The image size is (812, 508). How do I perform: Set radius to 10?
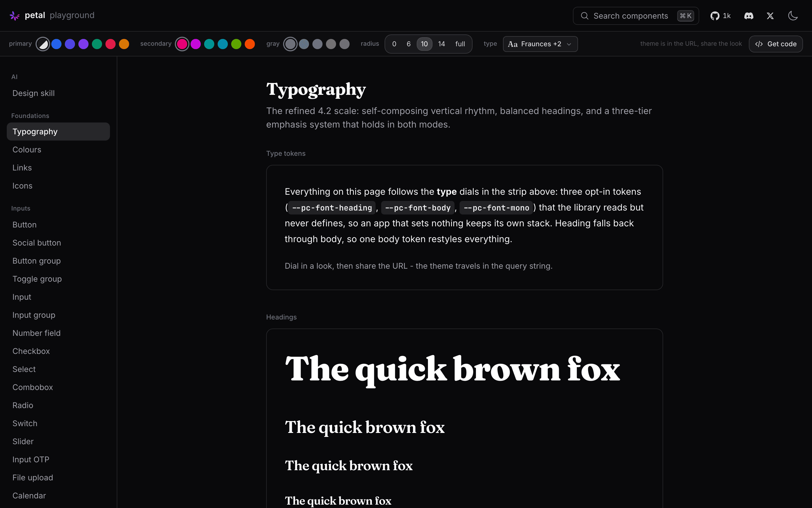pyautogui.click(x=424, y=44)
